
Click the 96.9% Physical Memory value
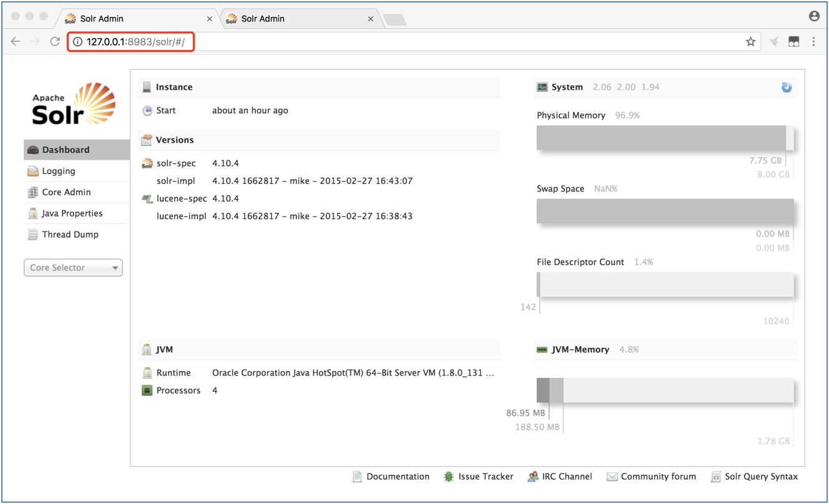click(x=627, y=115)
